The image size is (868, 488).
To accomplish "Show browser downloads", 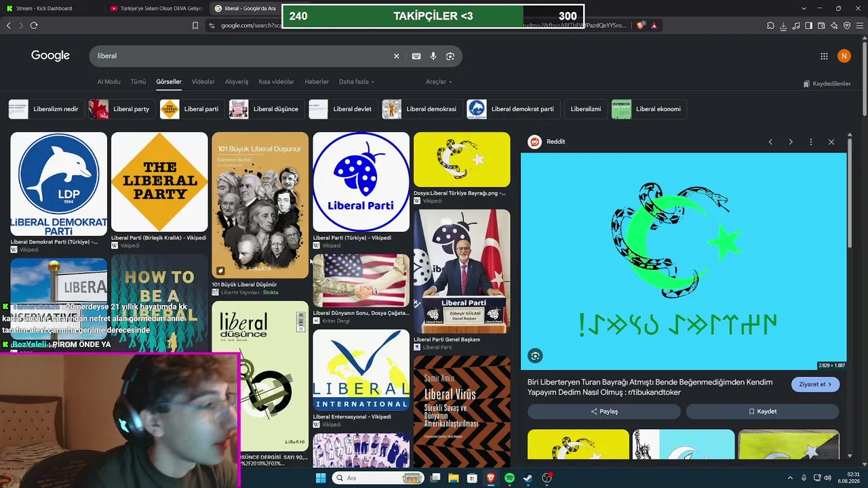I will pos(783,26).
